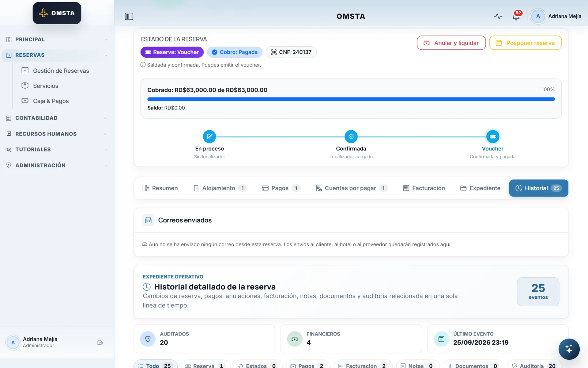Click the Auditados shield icon
Viewport: 588px width, 368px height.
pyautogui.click(x=148, y=339)
